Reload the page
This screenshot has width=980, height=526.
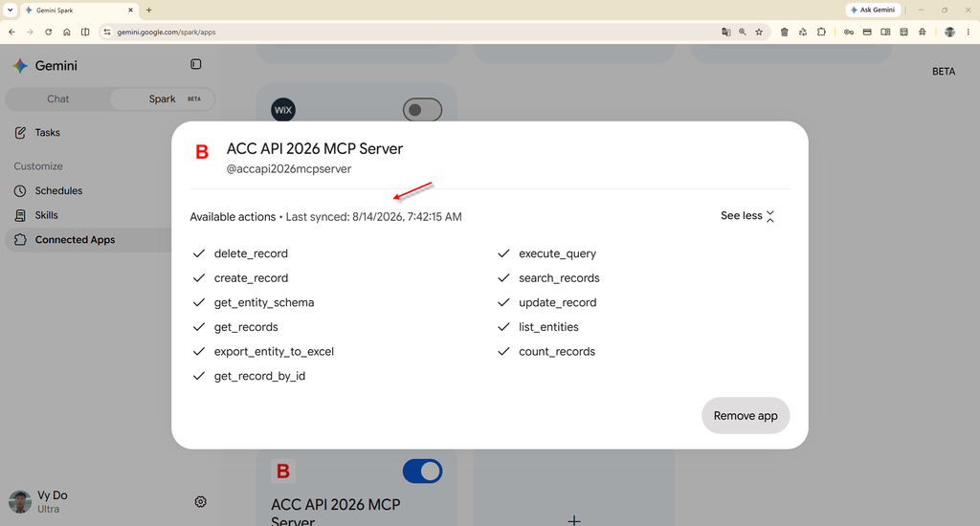tap(48, 32)
